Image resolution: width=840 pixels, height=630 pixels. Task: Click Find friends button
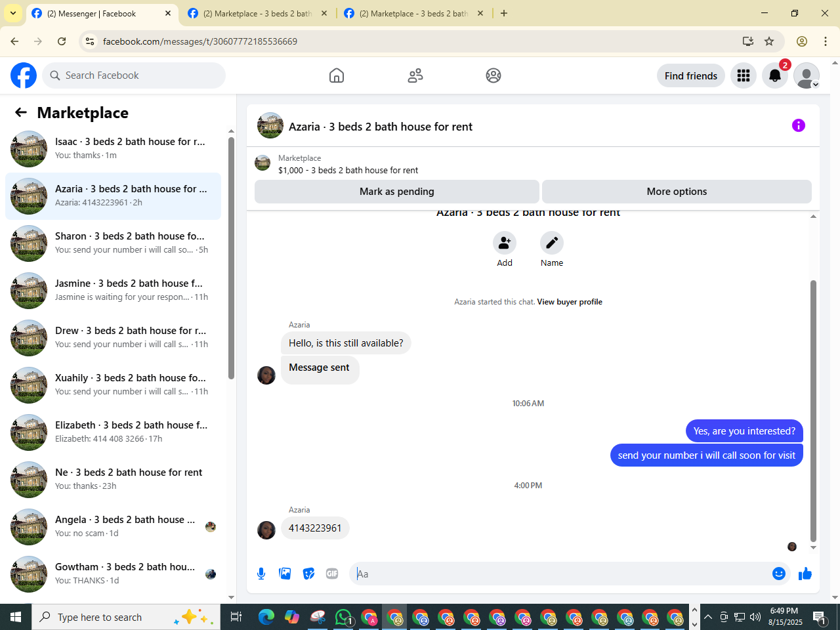(691, 75)
